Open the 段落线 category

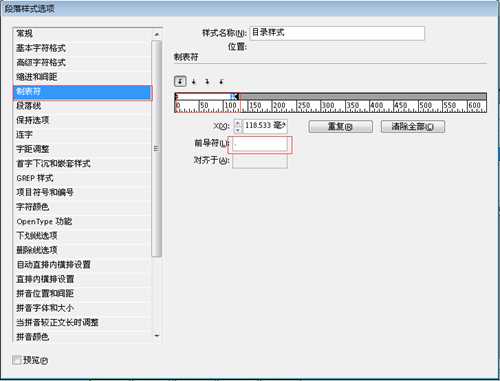tap(82, 106)
